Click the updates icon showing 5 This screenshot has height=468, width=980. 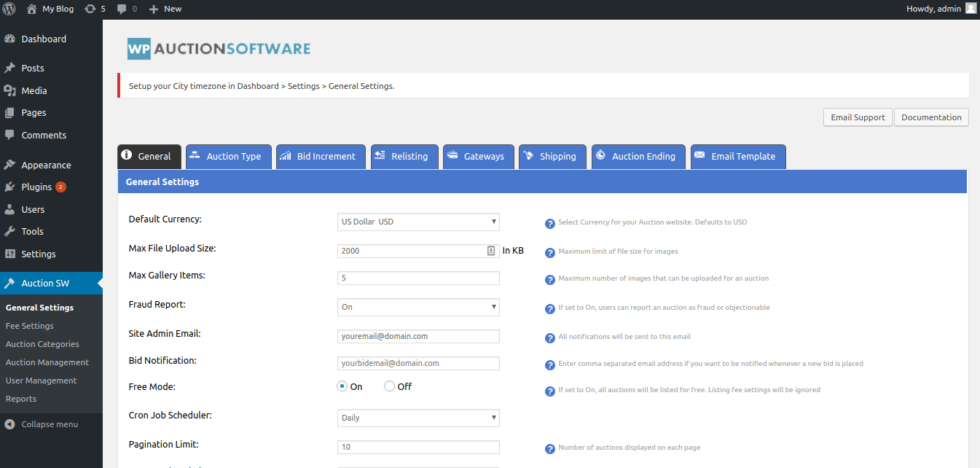click(x=90, y=9)
